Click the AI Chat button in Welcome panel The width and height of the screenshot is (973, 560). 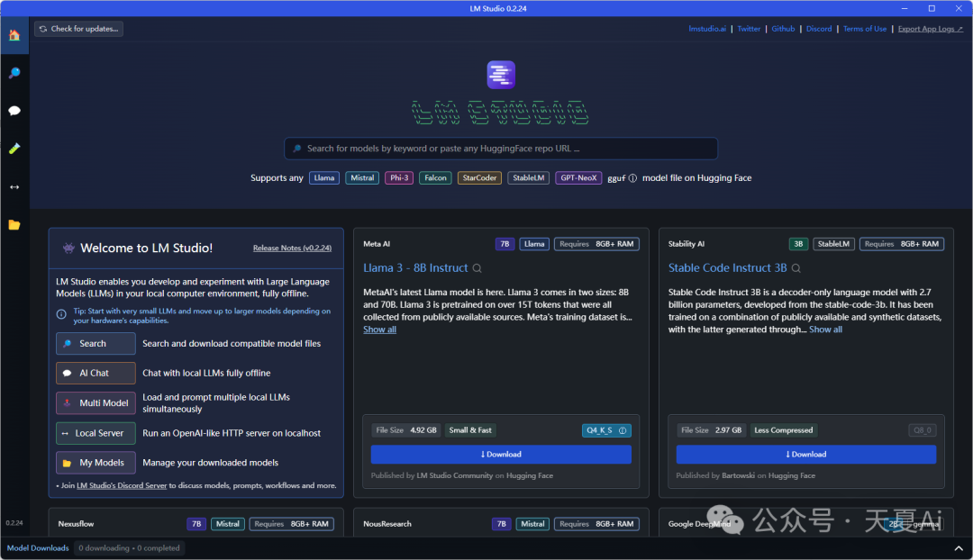[95, 374]
